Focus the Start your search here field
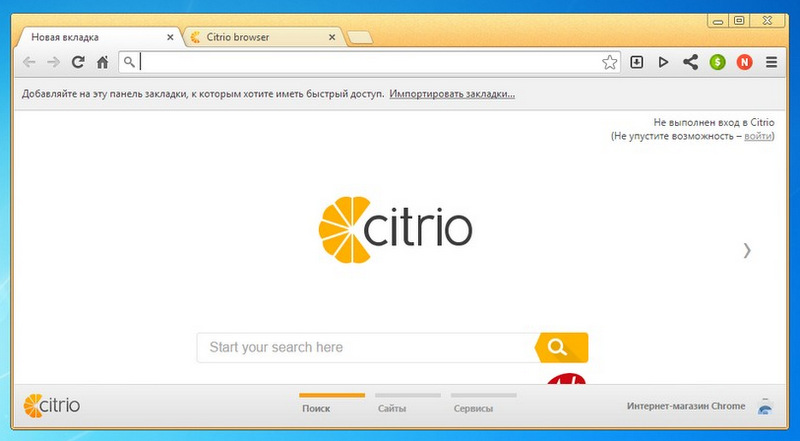 (366, 348)
